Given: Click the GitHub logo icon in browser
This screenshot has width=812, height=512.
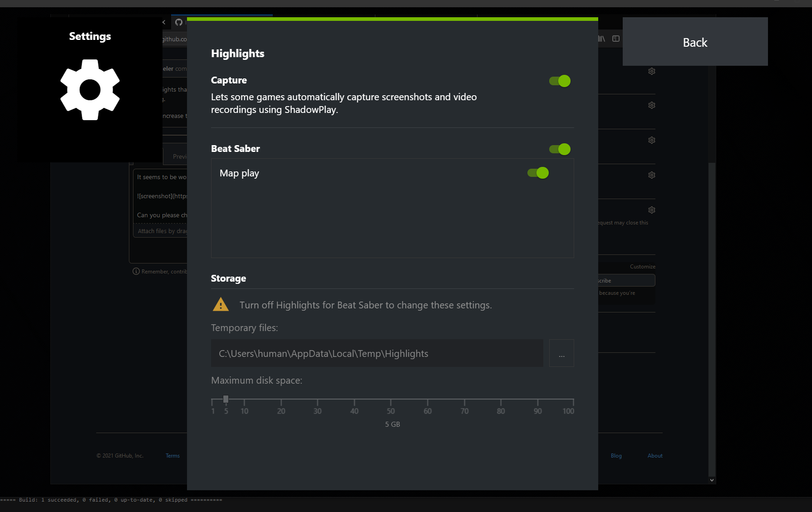Looking at the screenshot, I should 179,22.
